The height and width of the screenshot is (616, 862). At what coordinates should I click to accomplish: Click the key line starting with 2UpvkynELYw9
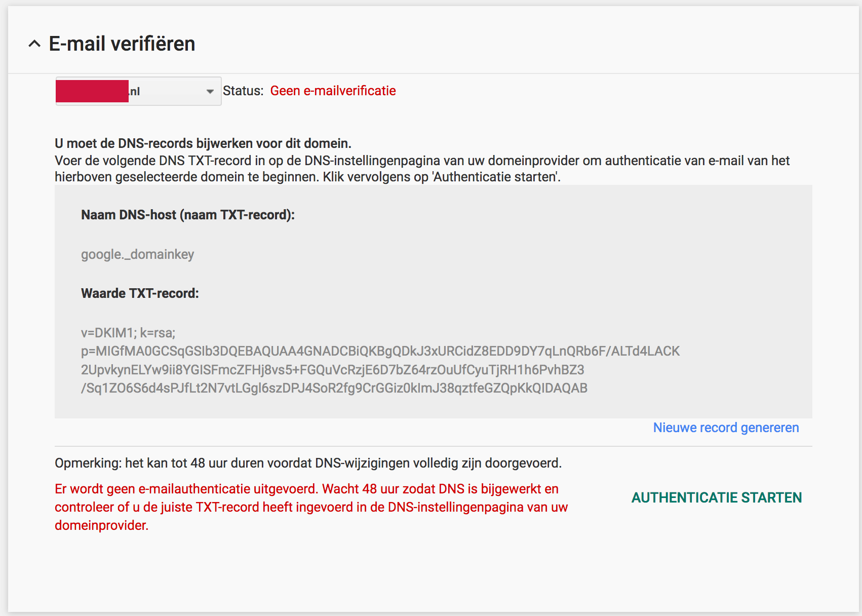[x=332, y=370]
